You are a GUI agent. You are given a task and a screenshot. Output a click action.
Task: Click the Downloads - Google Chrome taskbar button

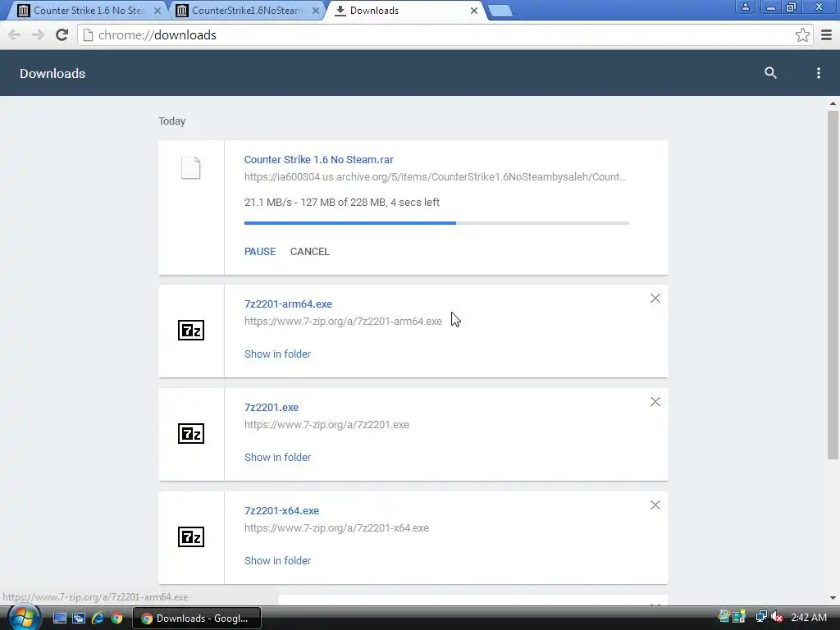[197, 619]
